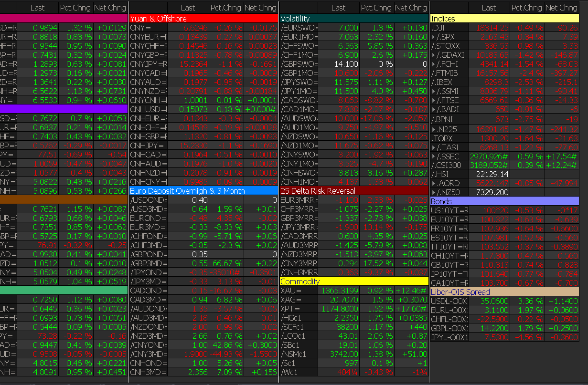This screenshot has height=385, width=588.
Task: Click the USDL-O0X Libor-OIS spread label
Action: coord(449,301)
